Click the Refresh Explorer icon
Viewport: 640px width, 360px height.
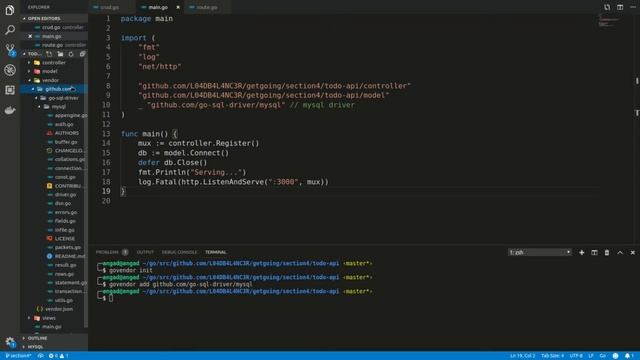pos(71,54)
